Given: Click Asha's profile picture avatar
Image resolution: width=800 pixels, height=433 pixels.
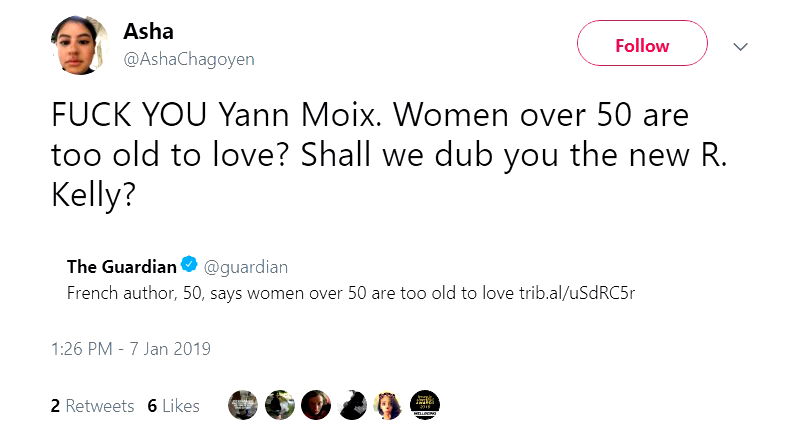Looking at the screenshot, I should pos(79,45).
